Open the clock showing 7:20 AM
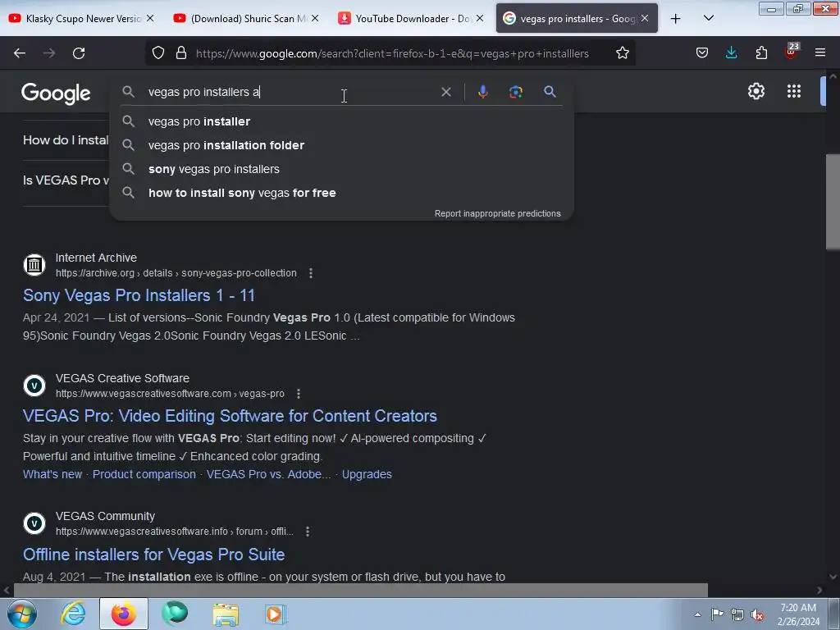Image resolution: width=840 pixels, height=630 pixels. click(798, 614)
